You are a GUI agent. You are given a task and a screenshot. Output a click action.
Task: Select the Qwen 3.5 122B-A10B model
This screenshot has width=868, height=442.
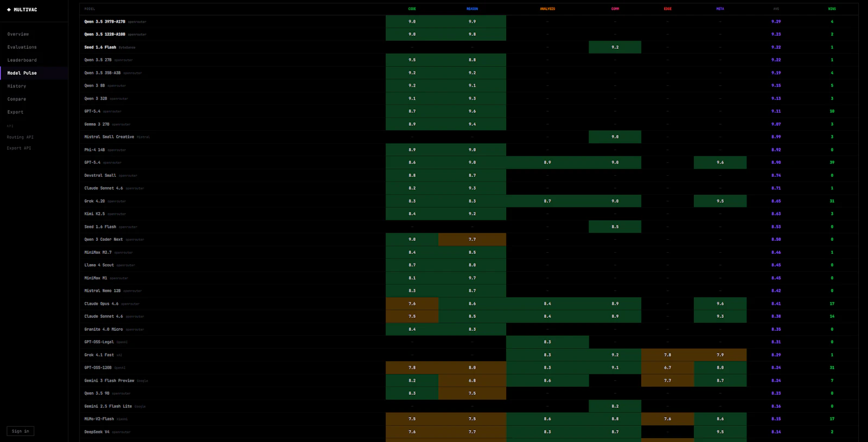pos(105,34)
